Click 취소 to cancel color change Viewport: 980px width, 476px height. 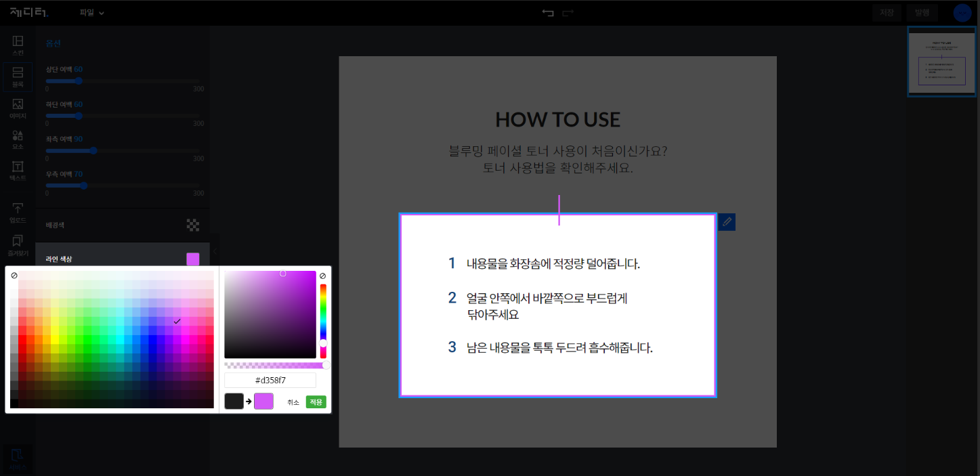[293, 402]
